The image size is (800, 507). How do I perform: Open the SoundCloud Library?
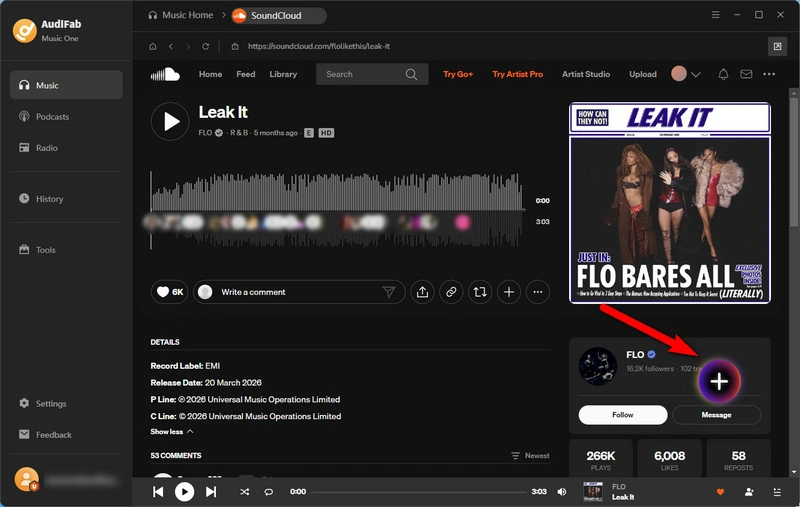(283, 74)
